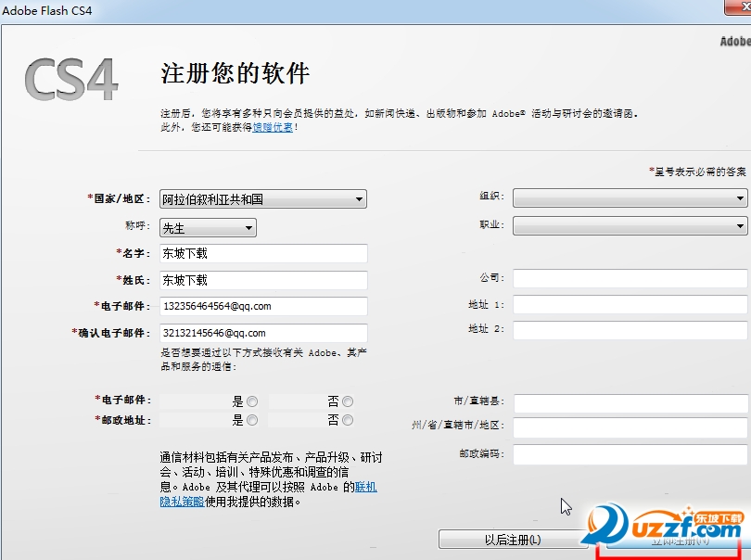Click the 州/省/直辖市/地区 state input field
This screenshot has height=560, width=751.
coord(630,427)
